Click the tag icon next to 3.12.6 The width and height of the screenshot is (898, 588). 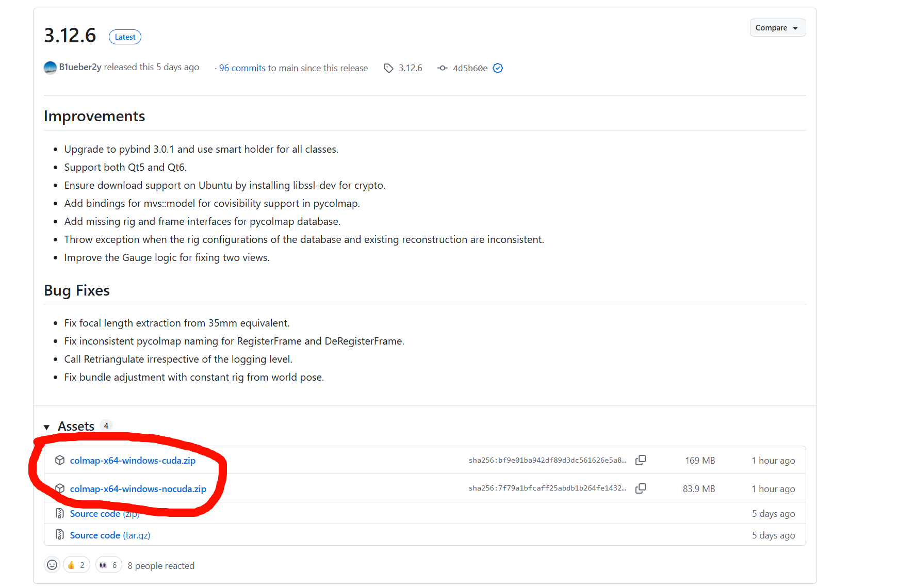pos(388,68)
